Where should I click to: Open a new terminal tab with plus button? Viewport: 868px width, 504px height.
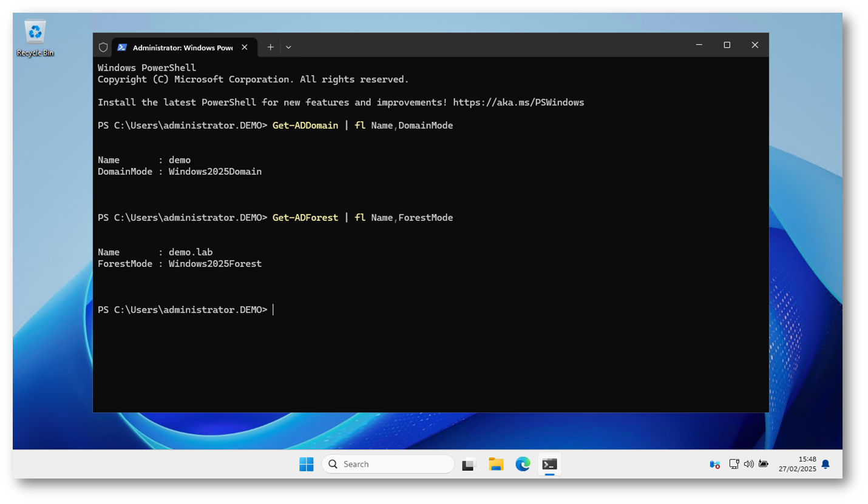271,47
